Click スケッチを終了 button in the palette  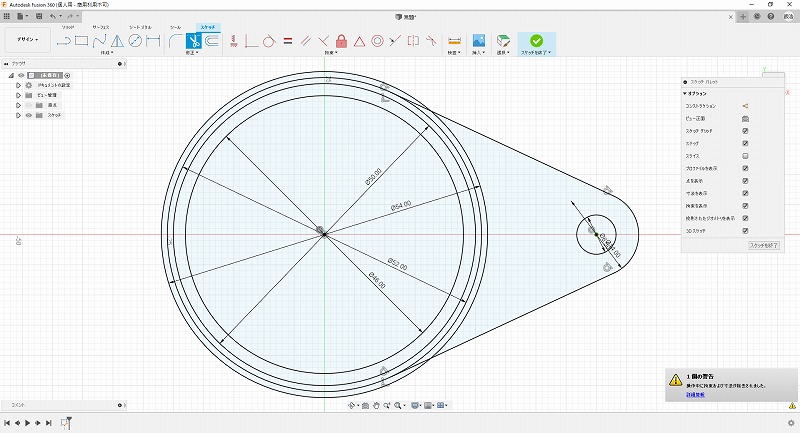[763, 245]
